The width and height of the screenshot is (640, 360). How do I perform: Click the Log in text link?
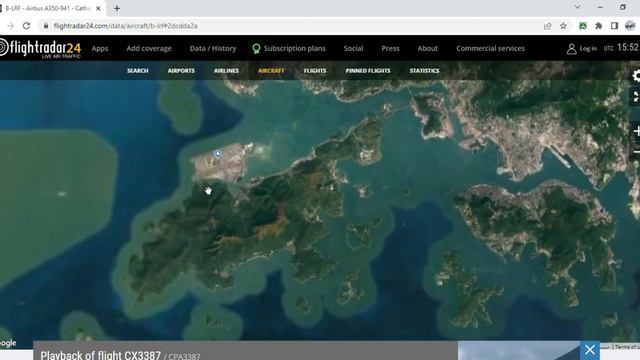pos(588,49)
